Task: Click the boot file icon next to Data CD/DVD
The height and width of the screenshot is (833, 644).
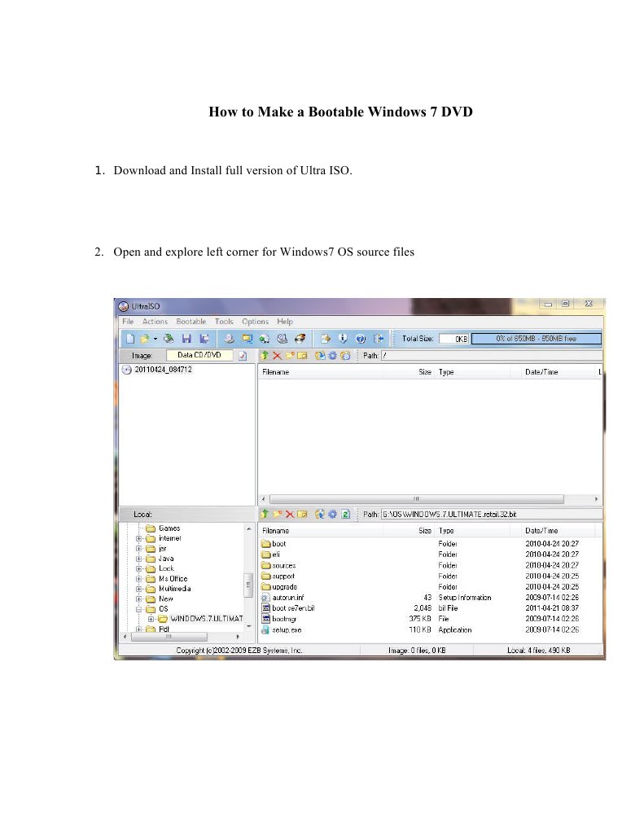Action: click(x=243, y=355)
